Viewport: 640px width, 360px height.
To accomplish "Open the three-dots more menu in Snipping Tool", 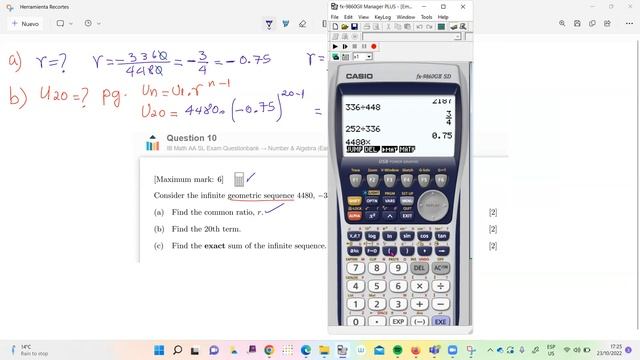I will tap(629, 24).
